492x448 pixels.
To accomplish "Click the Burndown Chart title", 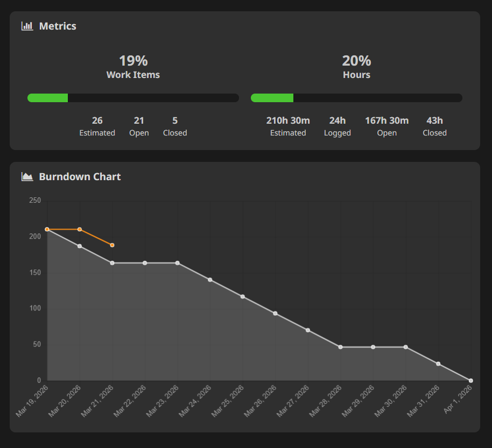I will coord(80,176).
